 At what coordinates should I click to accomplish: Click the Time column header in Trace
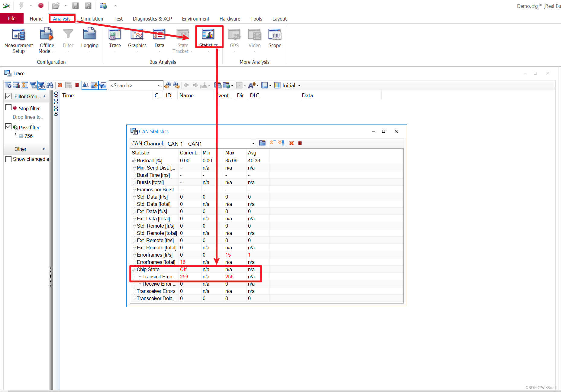point(107,96)
